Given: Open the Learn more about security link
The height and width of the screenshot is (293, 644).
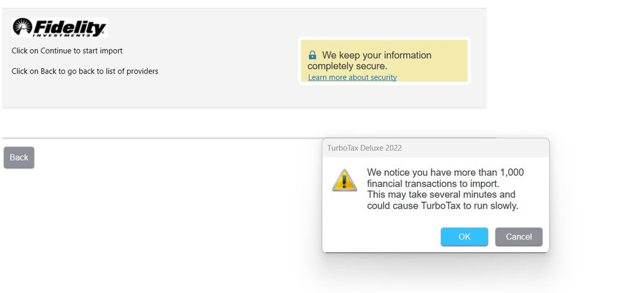Looking at the screenshot, I should click(x=353, y=77).
